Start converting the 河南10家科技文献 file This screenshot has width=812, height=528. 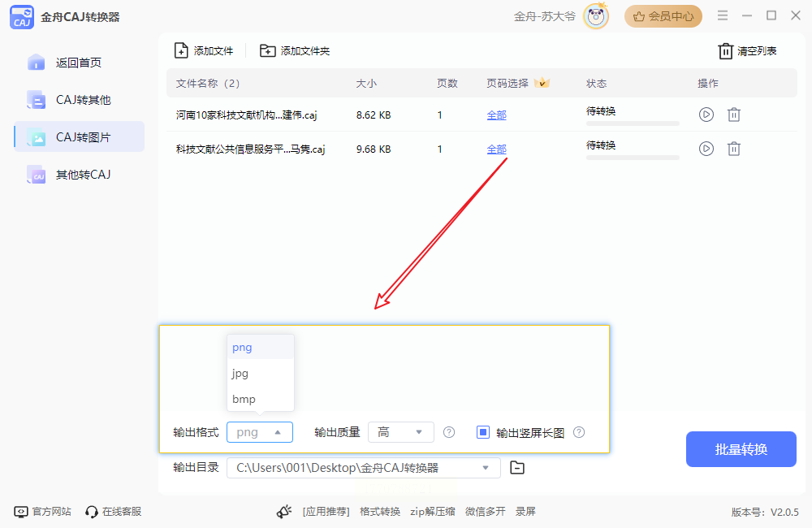(x=706, y=115)
